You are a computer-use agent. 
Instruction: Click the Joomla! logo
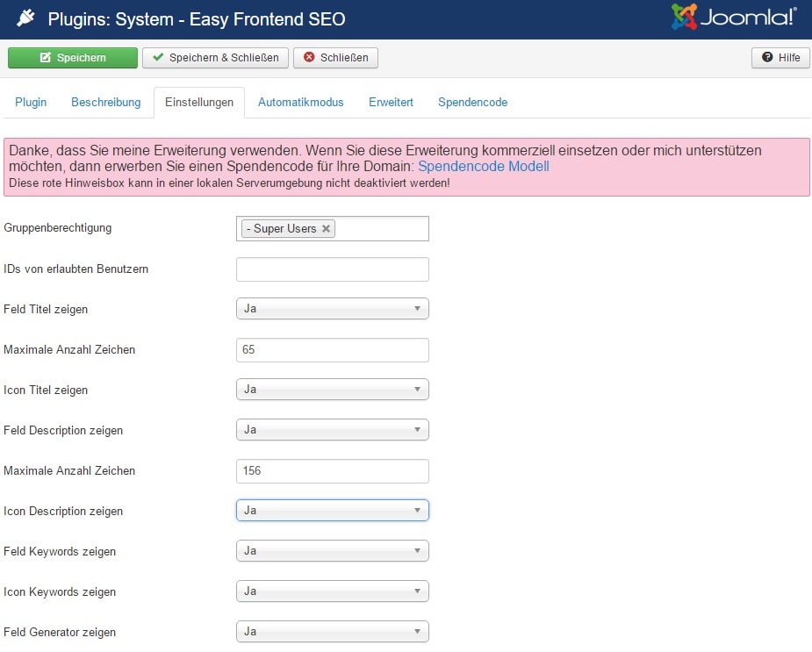(x=734, y=17)
